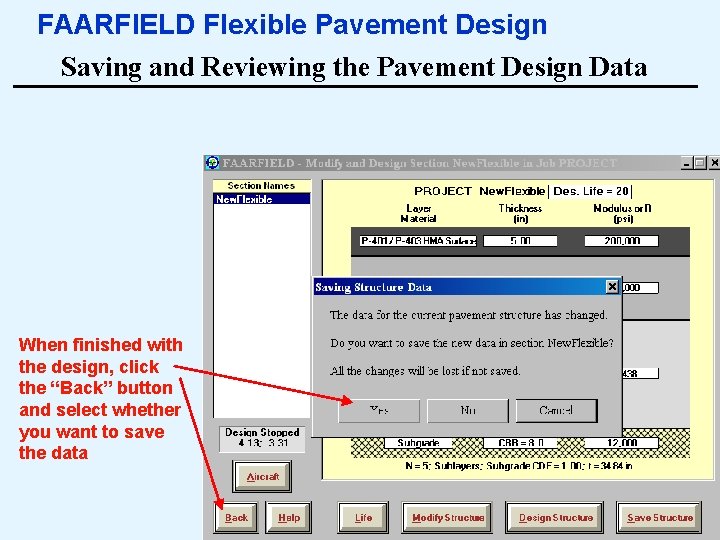Close the Saving Structure Data dialog
This screenshot has height=540, width=720.
pyautogui.click(x=612, y=287)
